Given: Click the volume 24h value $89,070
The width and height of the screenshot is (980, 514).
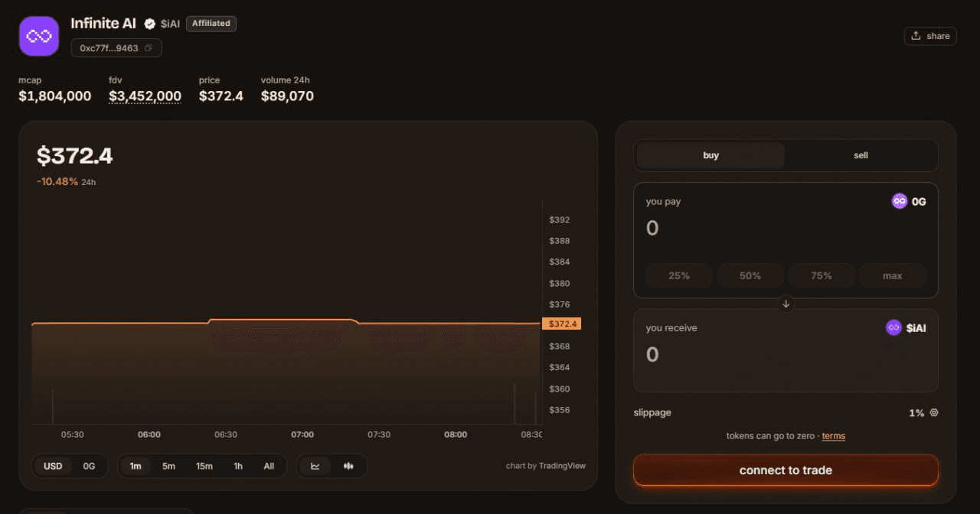Looking at the screenshot, I should (287, 96).
